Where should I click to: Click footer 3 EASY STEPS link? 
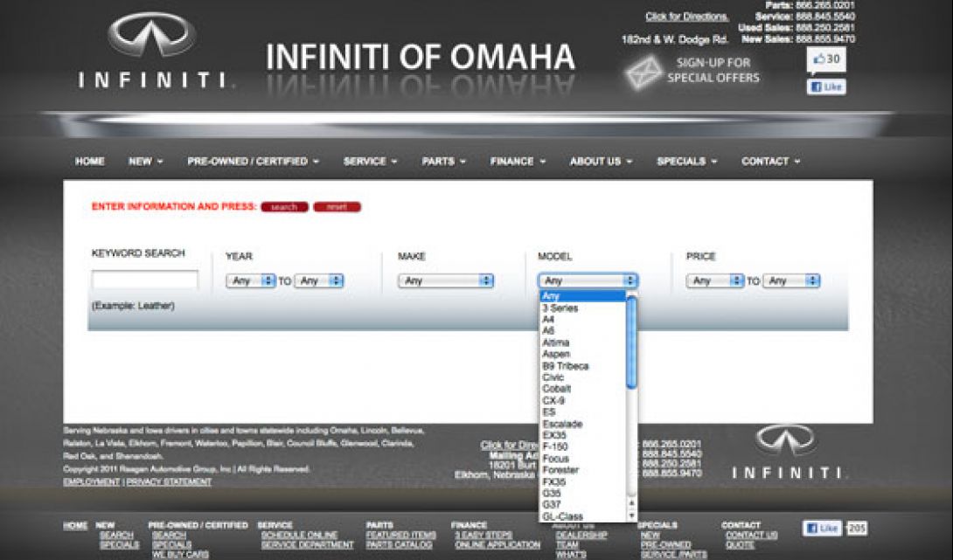483,535
